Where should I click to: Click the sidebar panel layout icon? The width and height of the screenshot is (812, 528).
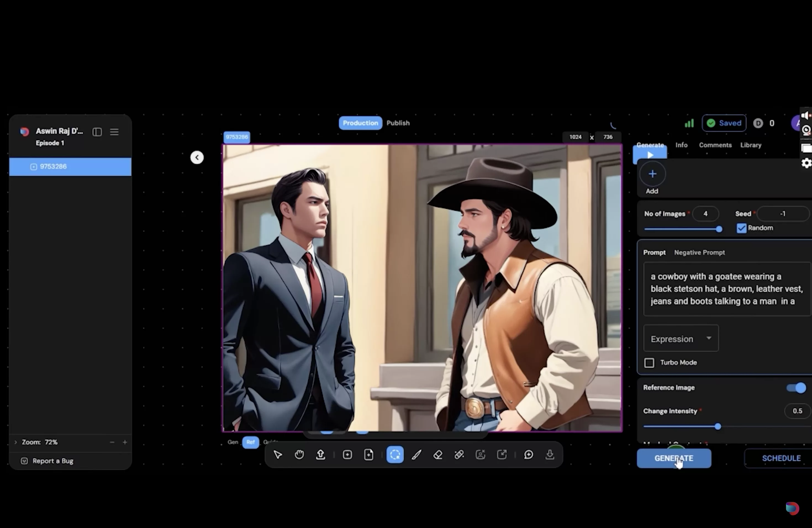tap(97, 132)
